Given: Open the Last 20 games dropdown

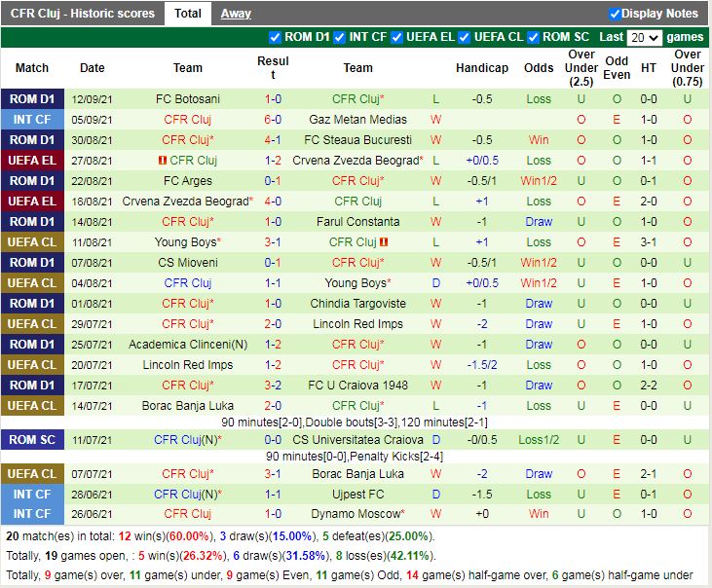Looking at the screenshot, I should [x=644, y=37].
